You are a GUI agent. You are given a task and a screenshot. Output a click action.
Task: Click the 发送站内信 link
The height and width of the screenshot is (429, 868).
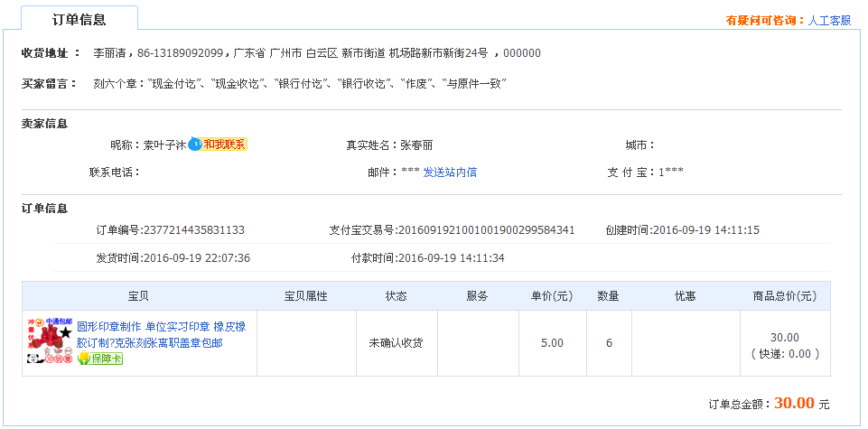pos(450,173)
